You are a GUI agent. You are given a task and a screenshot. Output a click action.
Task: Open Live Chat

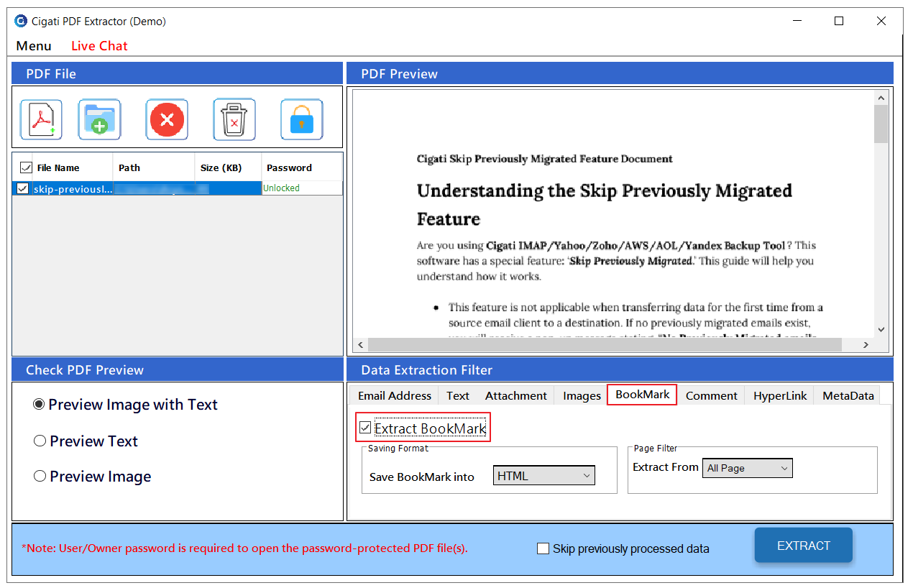99,46
